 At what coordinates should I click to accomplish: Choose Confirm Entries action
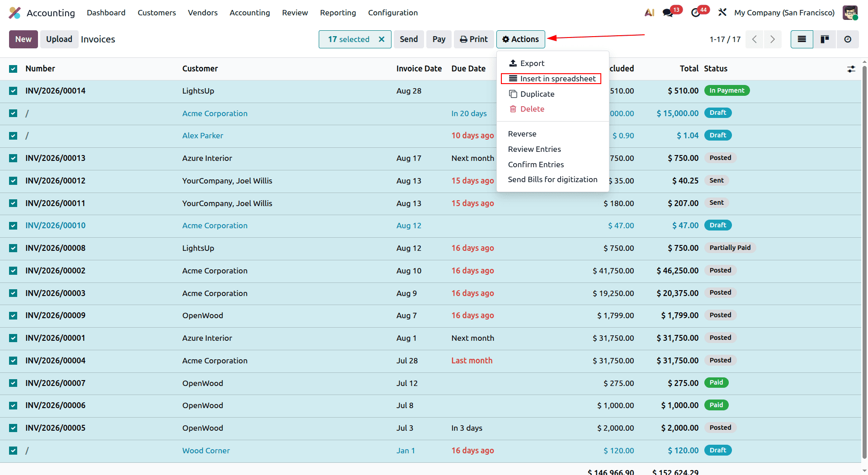point(552,165)
